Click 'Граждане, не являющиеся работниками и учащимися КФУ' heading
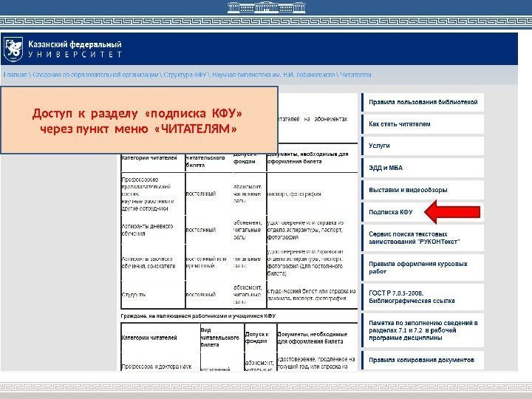 [x=198, y=316]
